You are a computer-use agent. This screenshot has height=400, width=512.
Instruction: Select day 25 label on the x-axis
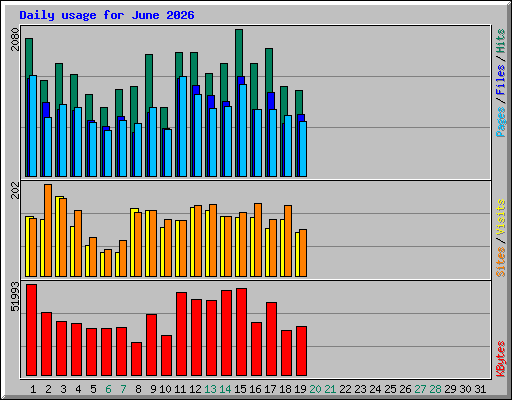(x=390, y=389)
